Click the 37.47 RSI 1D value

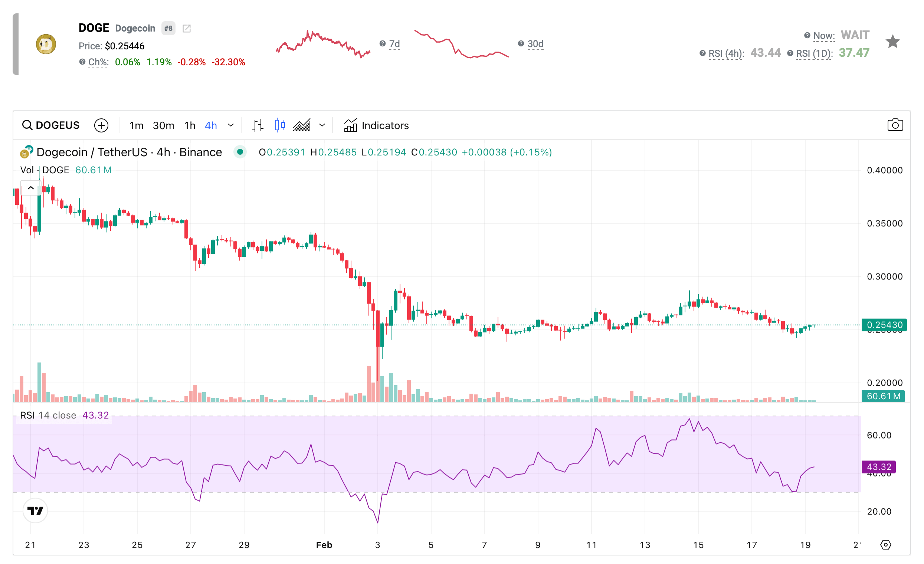(x=853, y=53)
